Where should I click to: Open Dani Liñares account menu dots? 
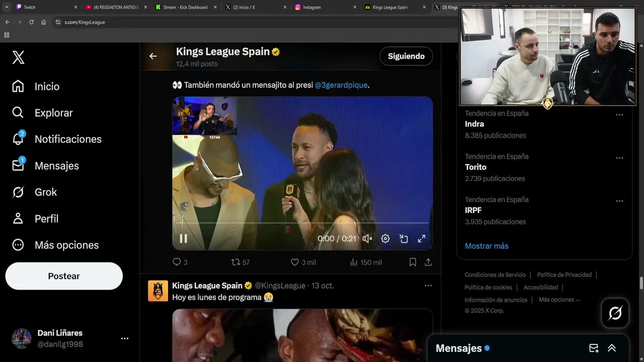point(125,338)
